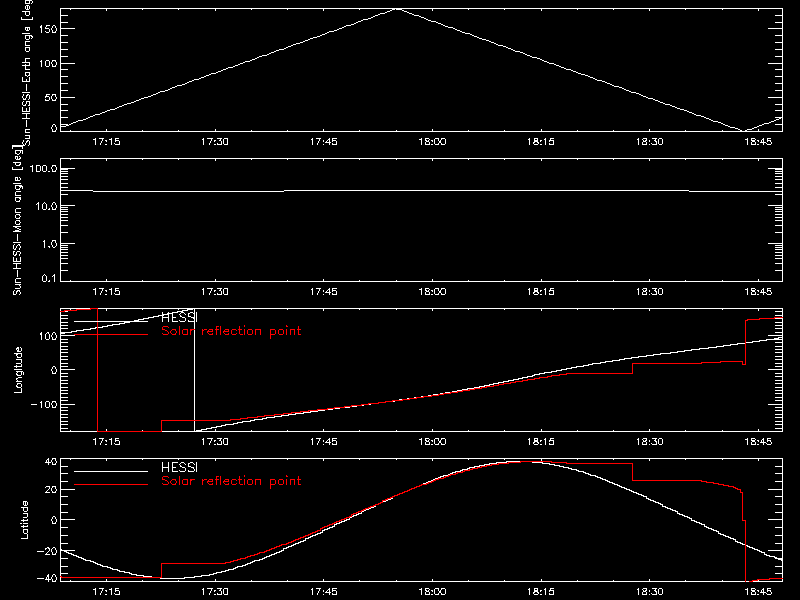Click the -20 tick on Latitude axis

click(47, 551)
